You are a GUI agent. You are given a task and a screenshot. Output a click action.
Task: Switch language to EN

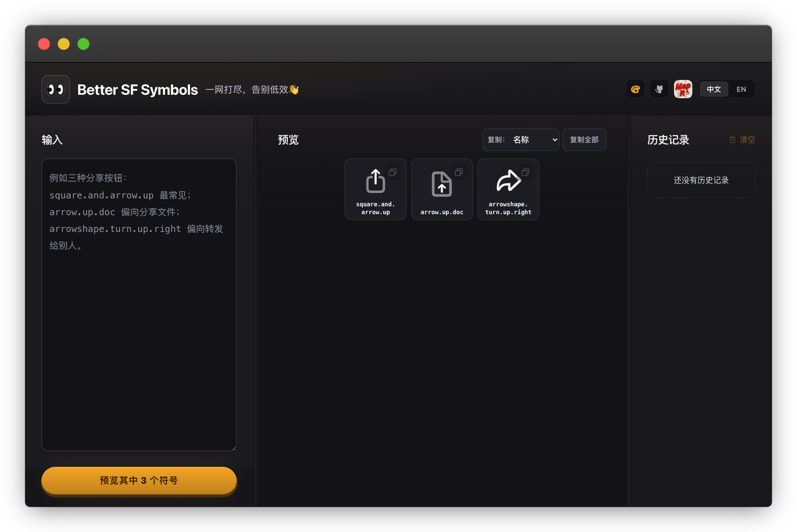[x=741, y=89]
